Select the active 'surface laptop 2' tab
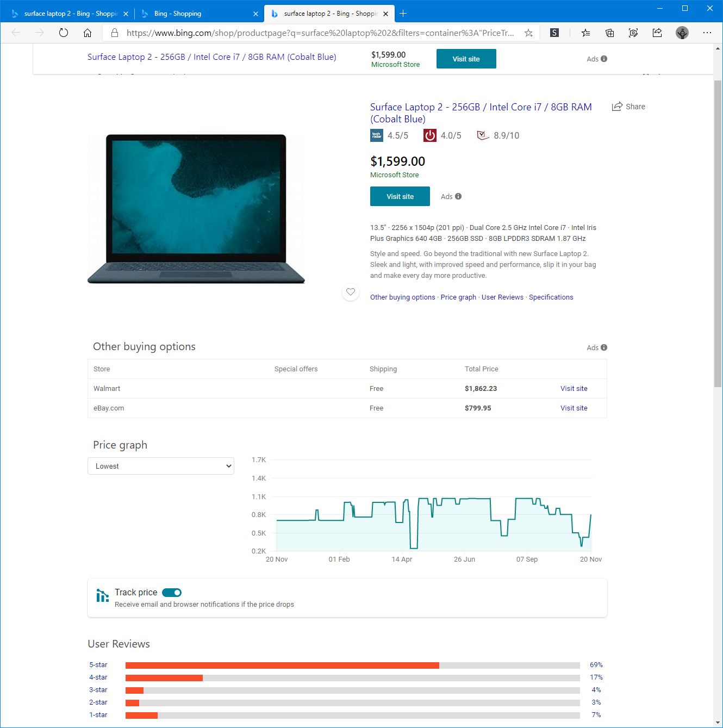723x728 pixels. [328, 14]
